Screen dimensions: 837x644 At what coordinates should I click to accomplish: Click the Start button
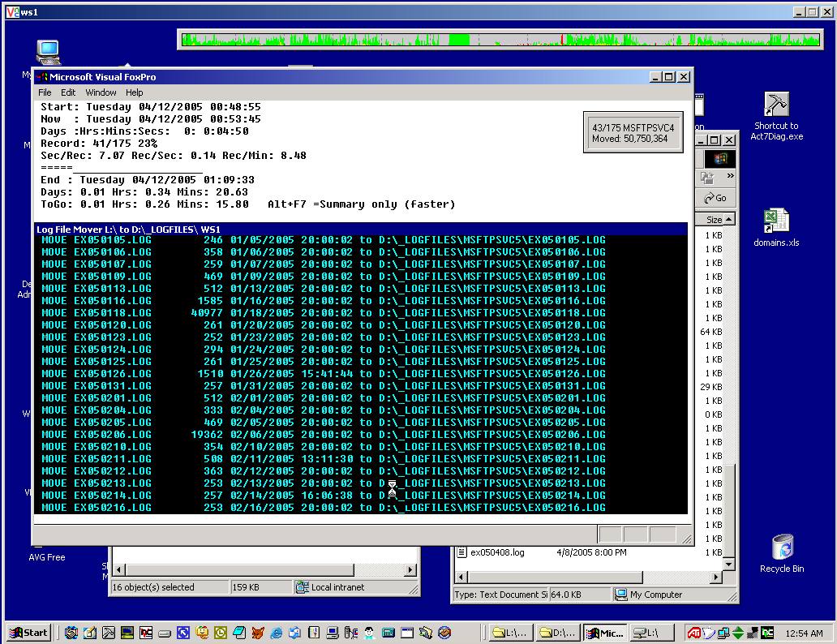pyautogui.click(x=29, y=633)
